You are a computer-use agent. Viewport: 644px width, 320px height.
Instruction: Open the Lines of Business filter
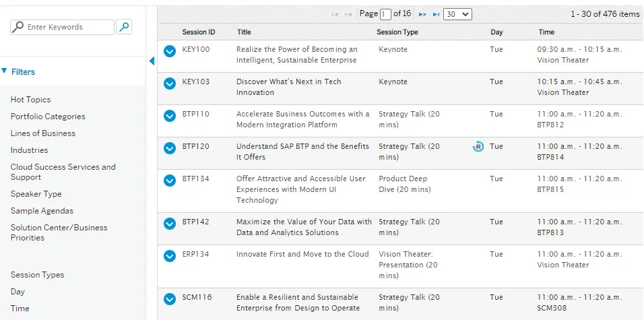(43, 133)
